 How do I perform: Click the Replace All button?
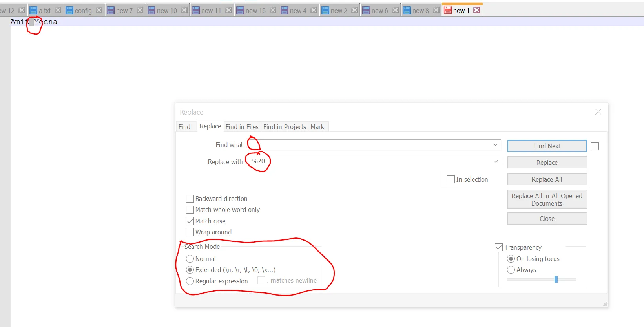(x=547, y=179)
